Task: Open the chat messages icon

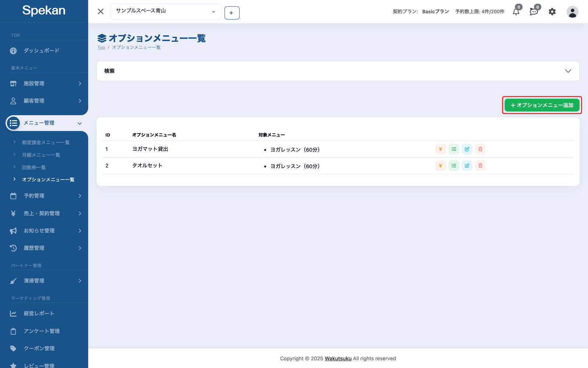Action: click(534, 11)
